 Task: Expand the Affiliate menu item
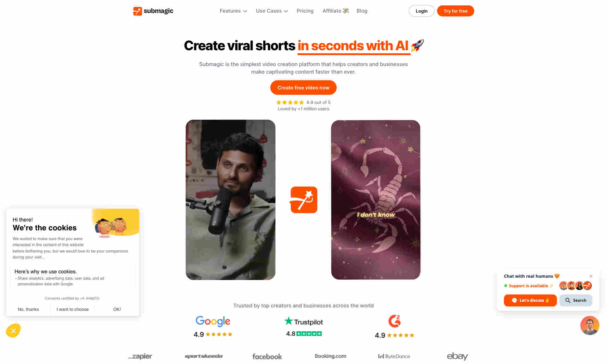click(335, 11)
